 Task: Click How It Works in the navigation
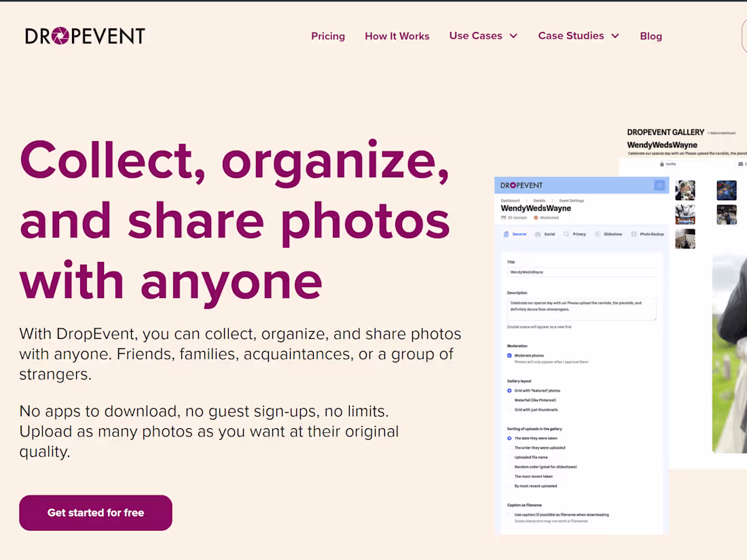coord(397,36)
